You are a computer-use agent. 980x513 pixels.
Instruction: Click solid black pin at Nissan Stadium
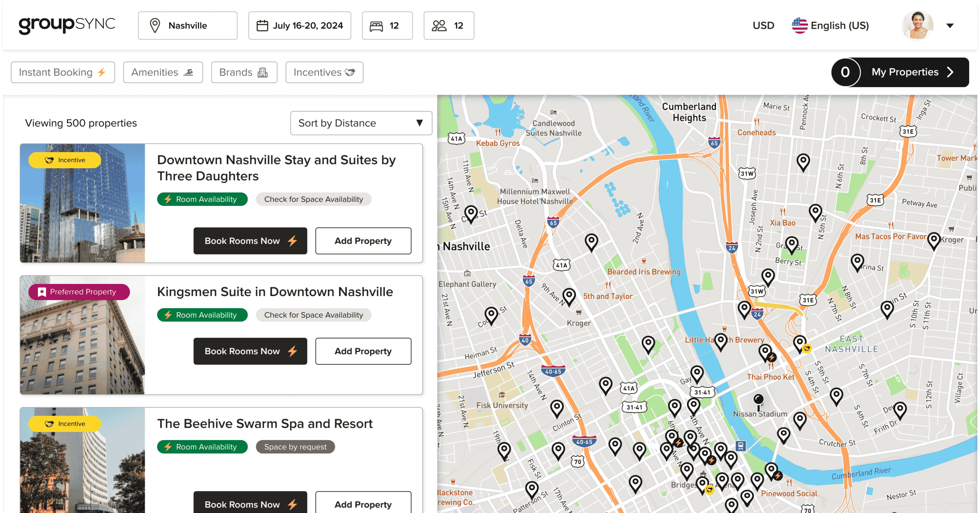[758, 402]
